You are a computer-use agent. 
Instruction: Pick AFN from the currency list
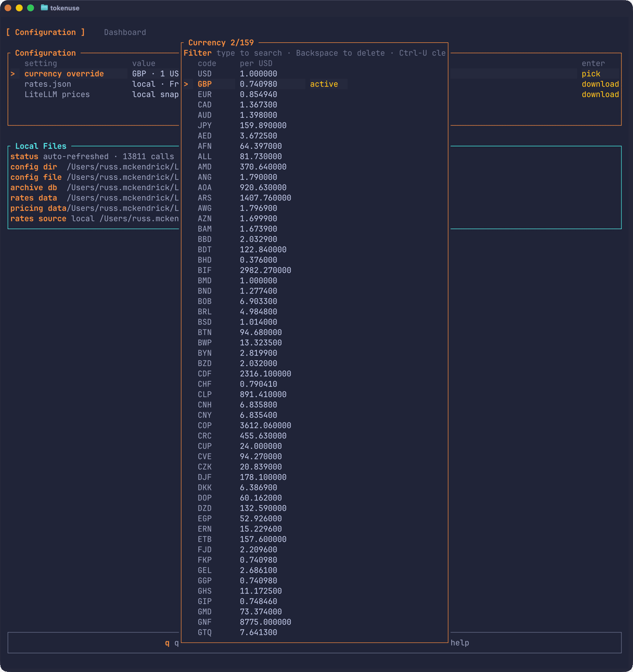coord(315,146)
